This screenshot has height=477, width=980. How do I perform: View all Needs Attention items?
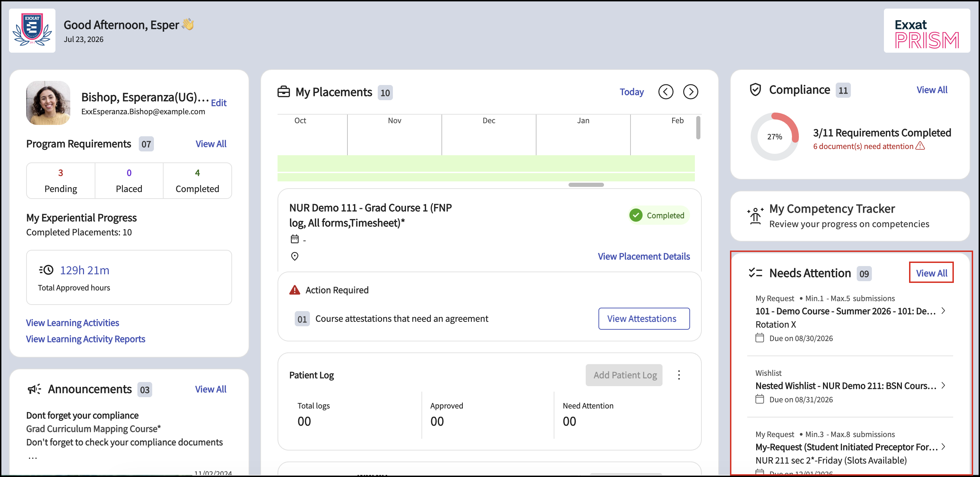tap(931, 273)
